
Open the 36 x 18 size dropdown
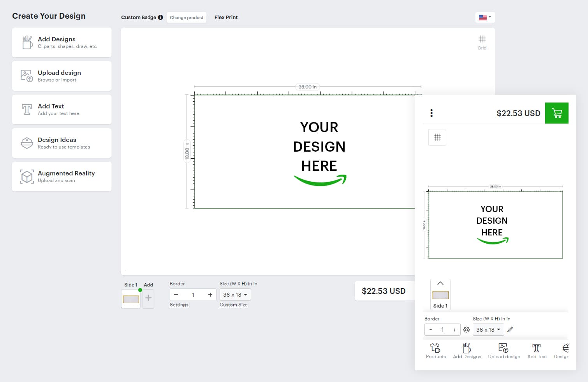(235, 295)
